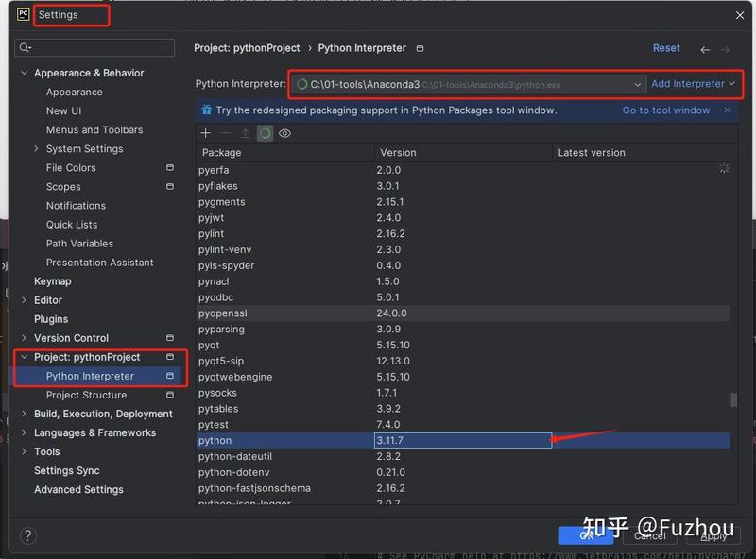Click the Version column header

coord(463,153)
